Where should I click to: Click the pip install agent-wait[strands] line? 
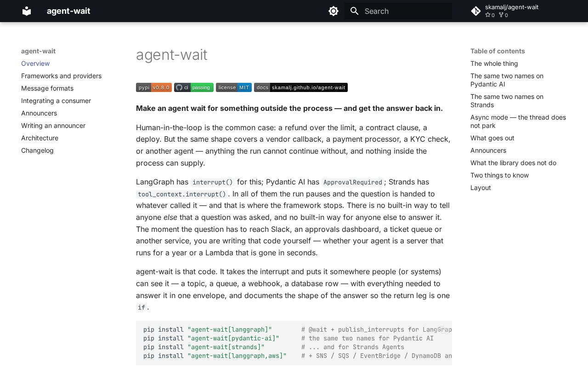[274, 347]
